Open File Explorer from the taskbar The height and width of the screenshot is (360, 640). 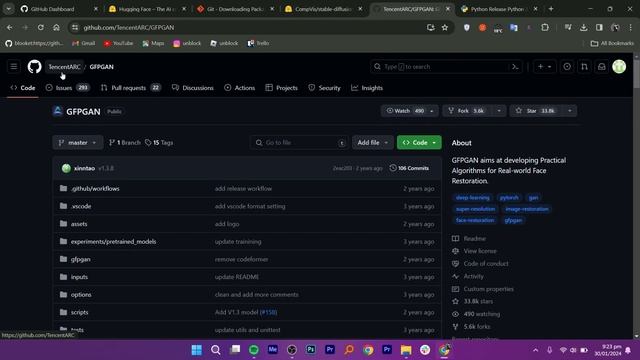[x=406, y=350]
